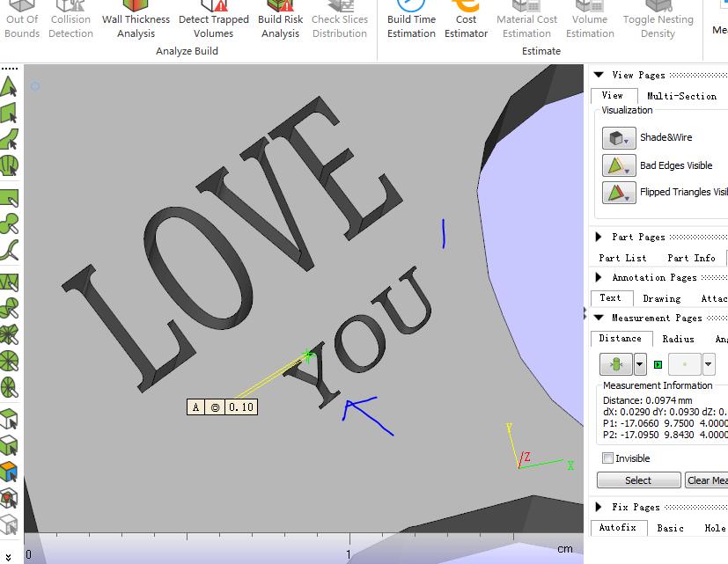Expand the Annotation Pages section
728x564 pixels.
[x=599, y=277]
